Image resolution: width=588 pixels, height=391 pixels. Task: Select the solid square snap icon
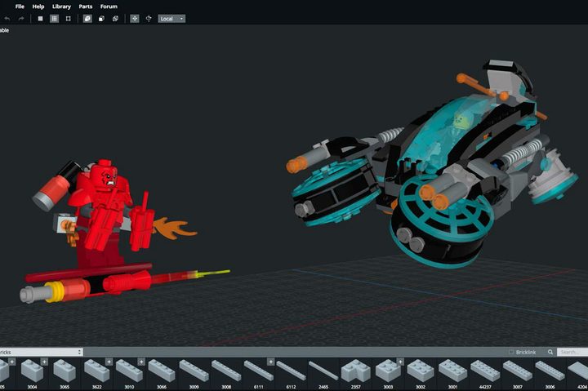(40, 19)
